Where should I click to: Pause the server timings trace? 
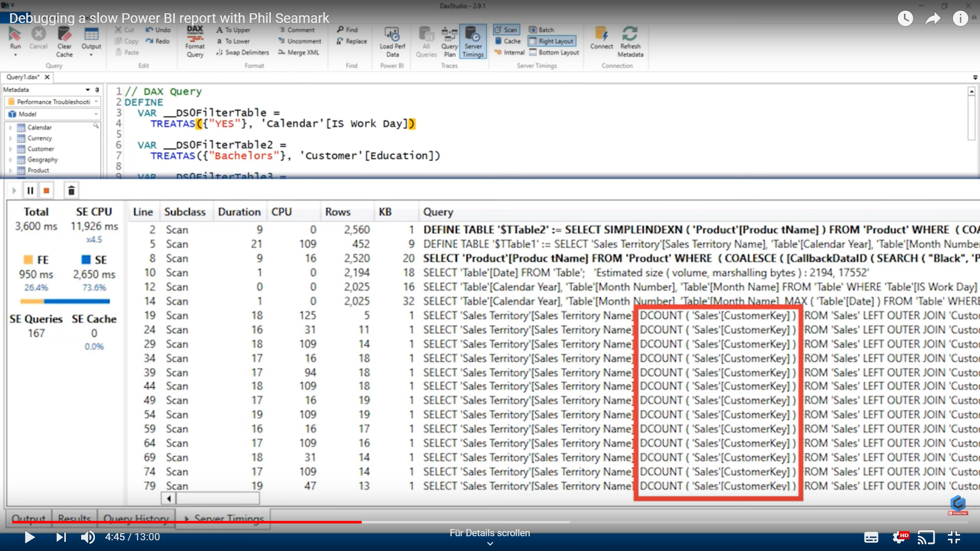click(30, 191)
